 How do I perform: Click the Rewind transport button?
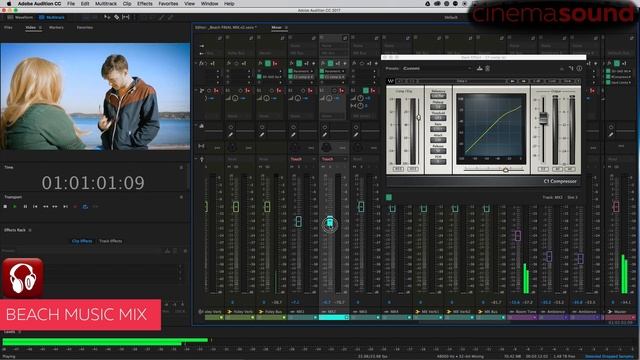click(x=45, y=207)
